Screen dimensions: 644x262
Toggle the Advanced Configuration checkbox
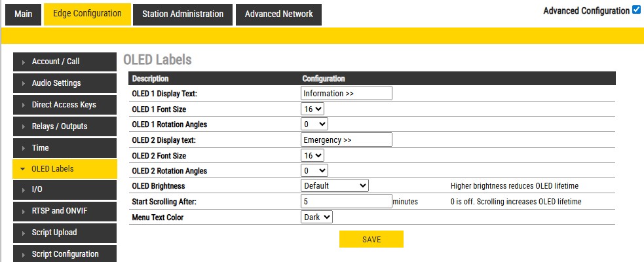click(636, 10)
